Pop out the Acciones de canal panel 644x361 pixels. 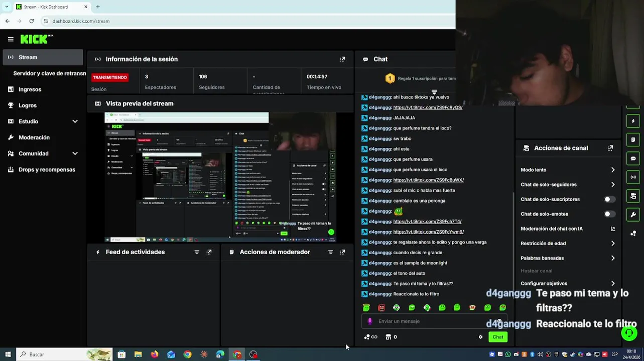610,148
